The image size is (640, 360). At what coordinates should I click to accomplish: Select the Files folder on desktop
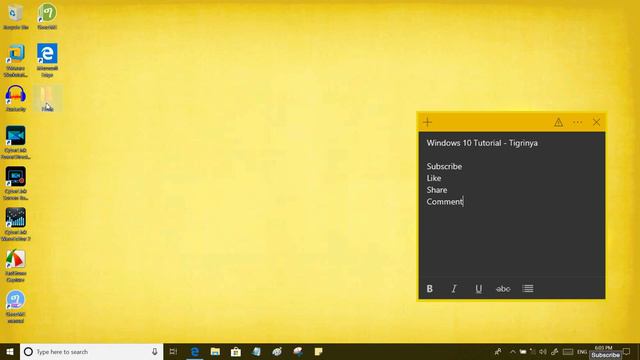tap(47, 98)
